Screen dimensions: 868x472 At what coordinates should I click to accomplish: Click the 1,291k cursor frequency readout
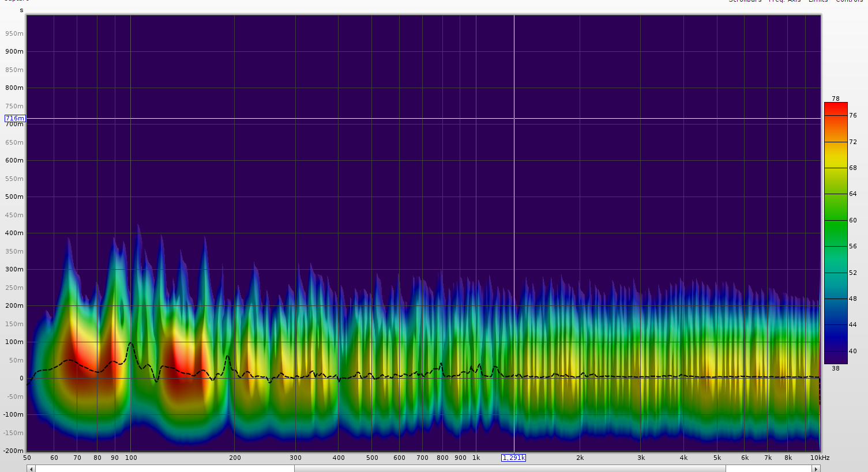tap(513, 458)
